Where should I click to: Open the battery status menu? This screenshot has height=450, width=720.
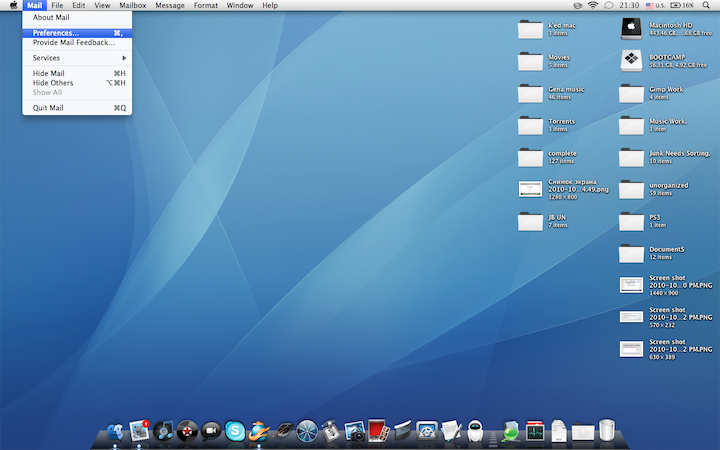pos(682,6)
